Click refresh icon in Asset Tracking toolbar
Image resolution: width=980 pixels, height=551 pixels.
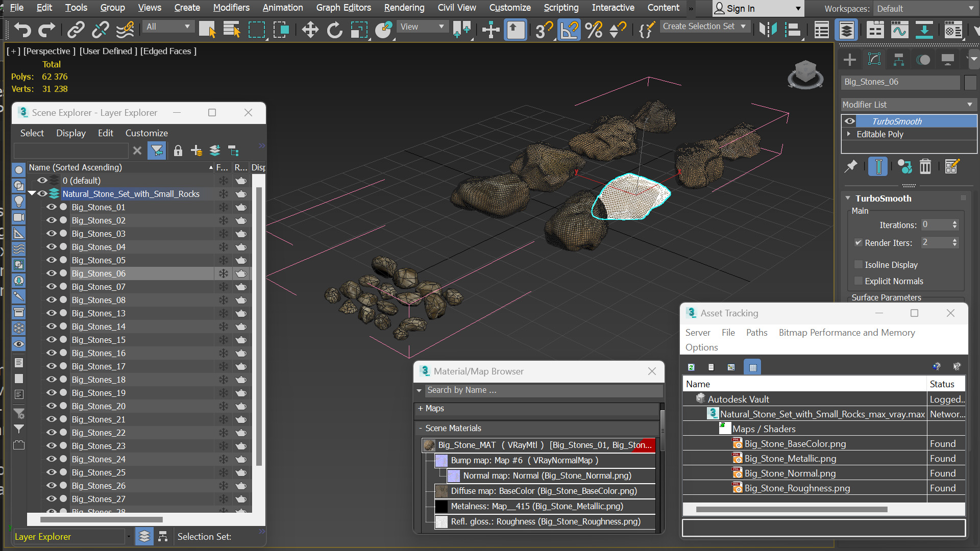pos(691,367)
